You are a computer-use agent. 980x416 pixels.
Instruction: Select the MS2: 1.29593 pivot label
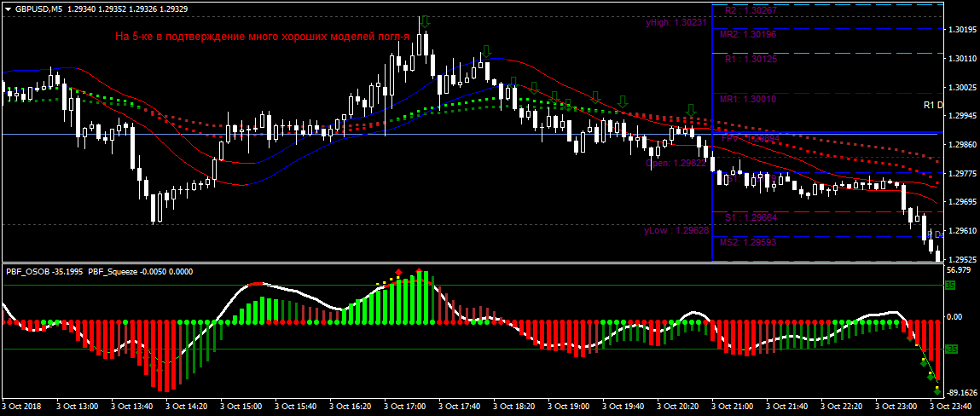[747, 242]
